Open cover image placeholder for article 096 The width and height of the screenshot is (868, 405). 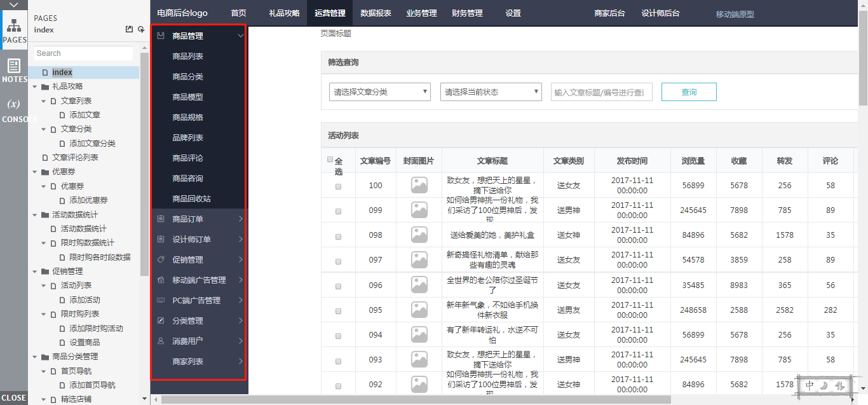(419, 285)
